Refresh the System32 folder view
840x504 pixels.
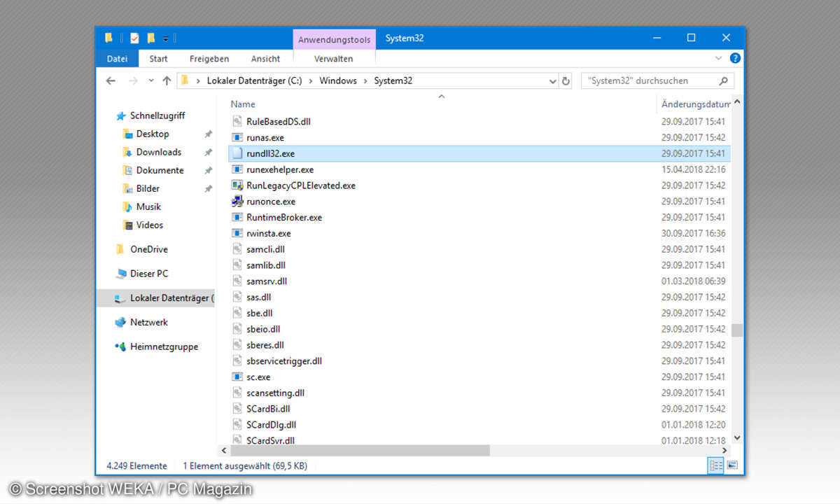tap(566, 80)
